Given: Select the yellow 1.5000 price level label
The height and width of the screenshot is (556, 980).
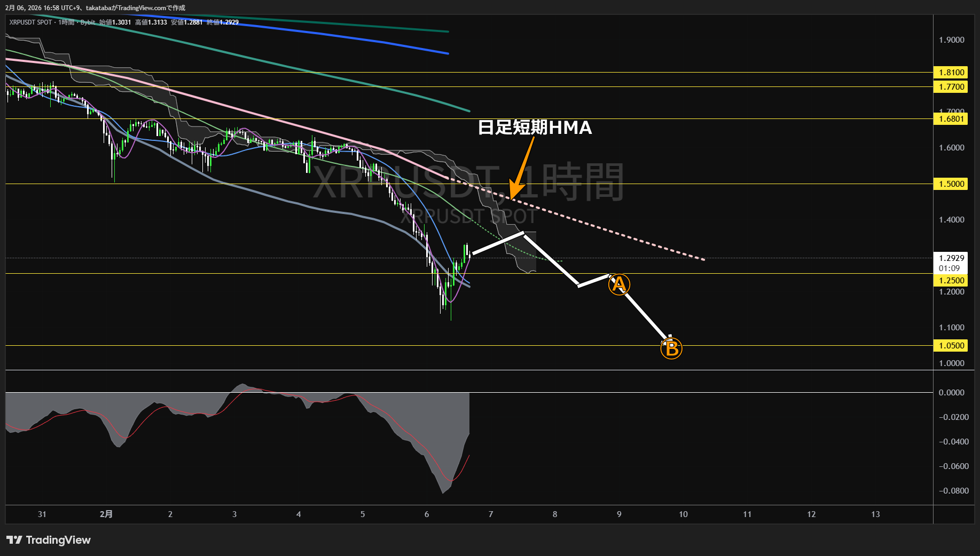Looking at the screenshot, I should tap(951, 184).
